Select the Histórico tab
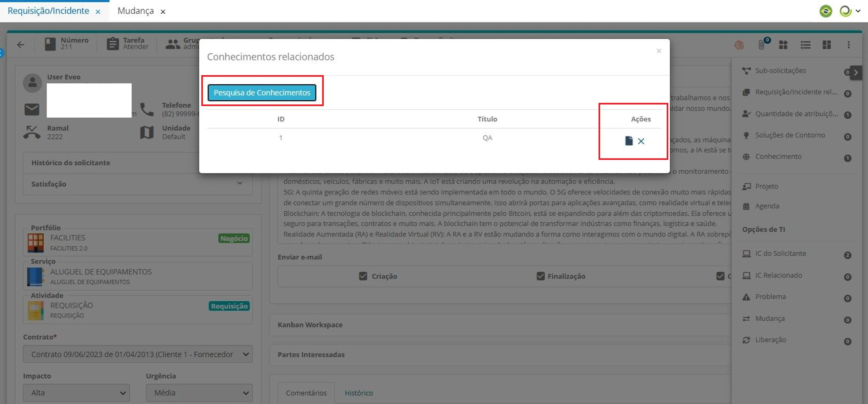The height and width of the screenshot is (404, 868). click(x=358, y=393)
